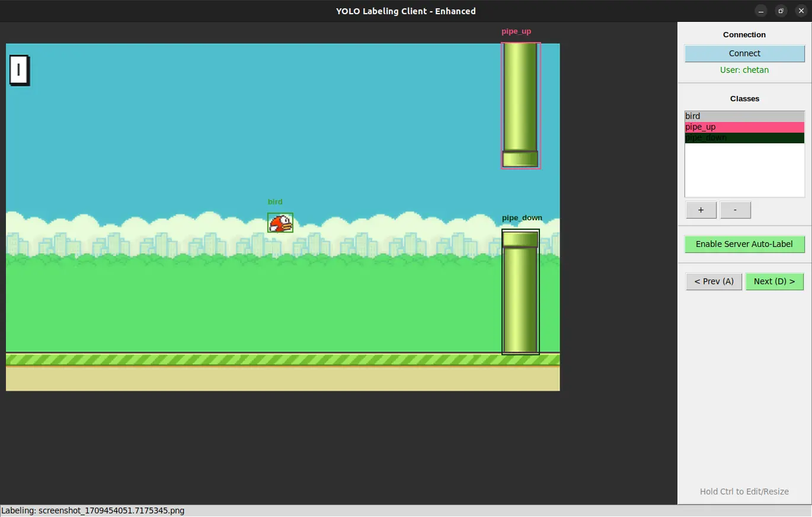Click the red bird sprite inside its bounding box
The image size is (812, 517).
coord(280,223)
